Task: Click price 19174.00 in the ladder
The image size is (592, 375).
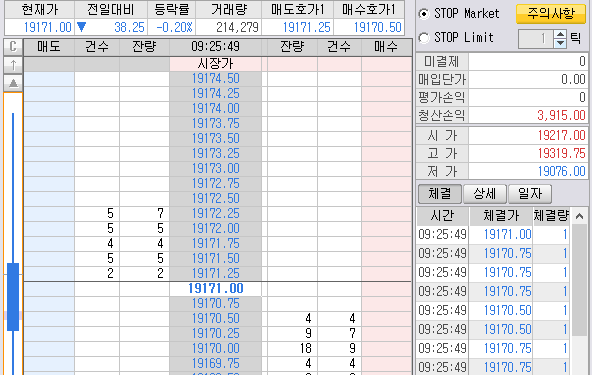Action: point(216,109)
